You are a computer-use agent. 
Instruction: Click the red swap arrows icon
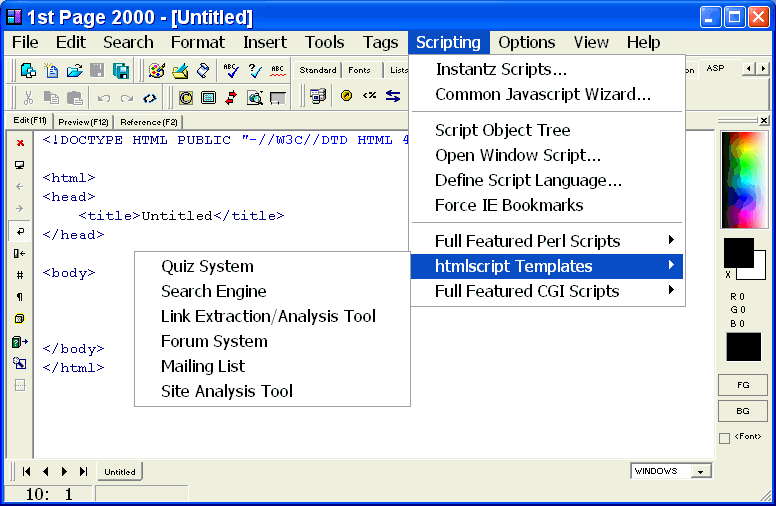[231, 98]
